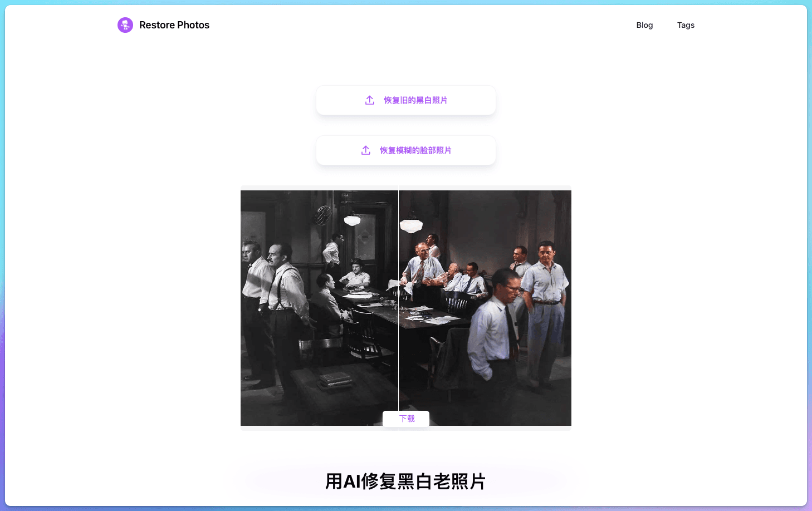The width and height of the screenshot is (812, 511).
Task: Click the colorized side of the photo
Action: coord(485,308)
